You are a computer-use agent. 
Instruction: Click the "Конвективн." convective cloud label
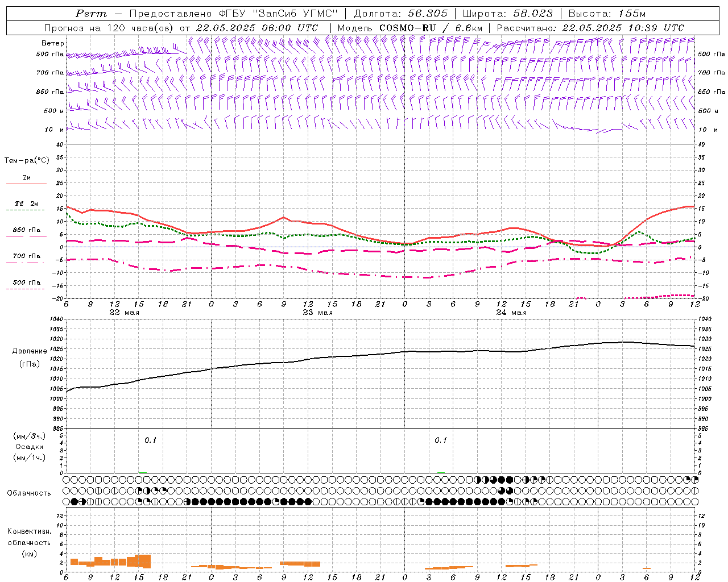(30, 531)
